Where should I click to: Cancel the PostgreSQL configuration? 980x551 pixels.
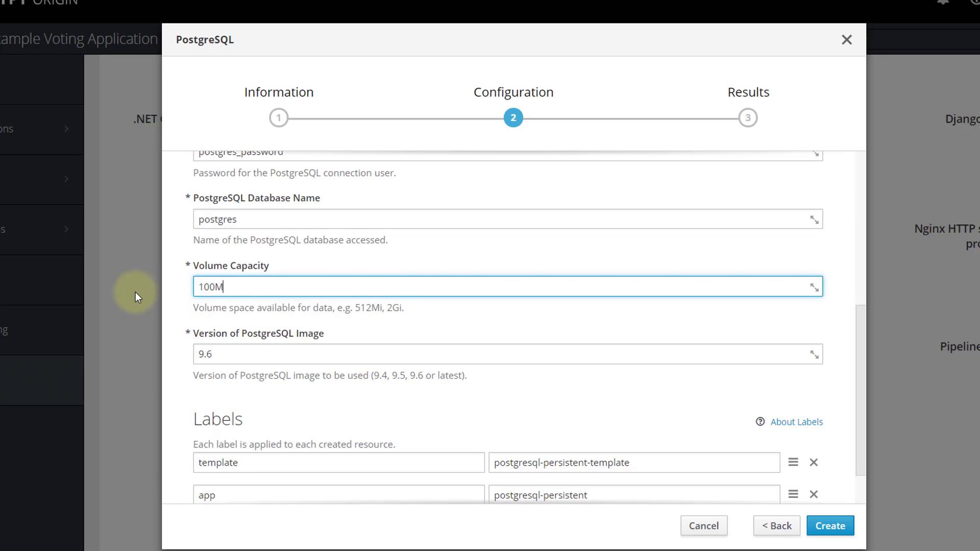click(x=703, y=526)
